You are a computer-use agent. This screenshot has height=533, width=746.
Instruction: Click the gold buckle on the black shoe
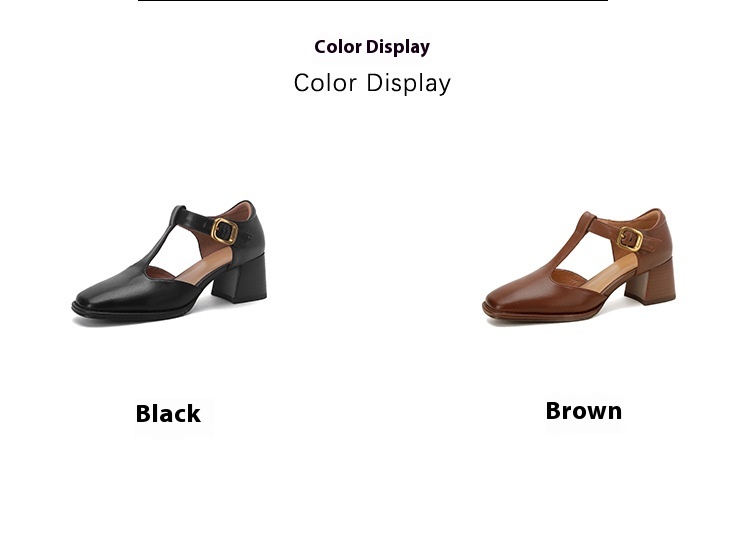[224, 231]
